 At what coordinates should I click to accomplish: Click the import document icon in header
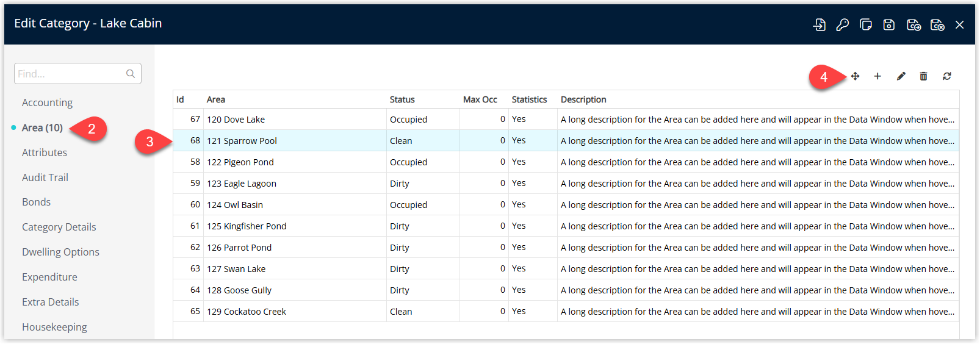[820, 25]
